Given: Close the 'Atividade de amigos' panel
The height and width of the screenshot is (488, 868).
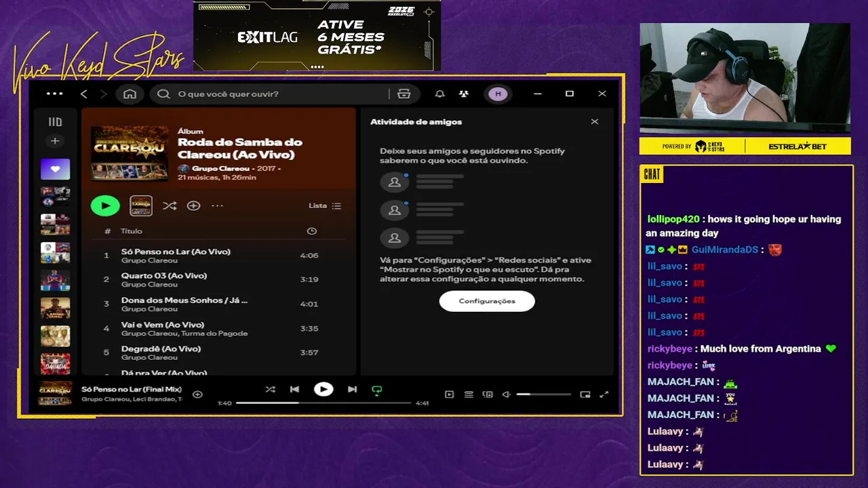Looking at the screenshot, I should [595, 122].
